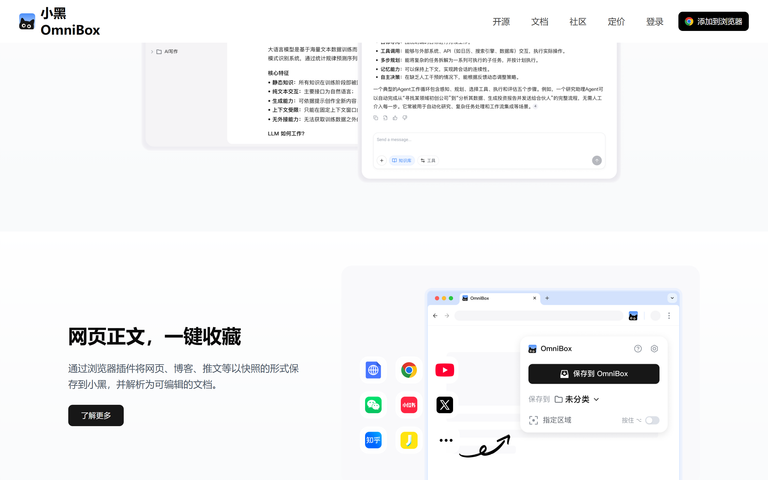The image size is (768, 480).
Task: Open the 文档 navigation link
Action: coord(539,22)
